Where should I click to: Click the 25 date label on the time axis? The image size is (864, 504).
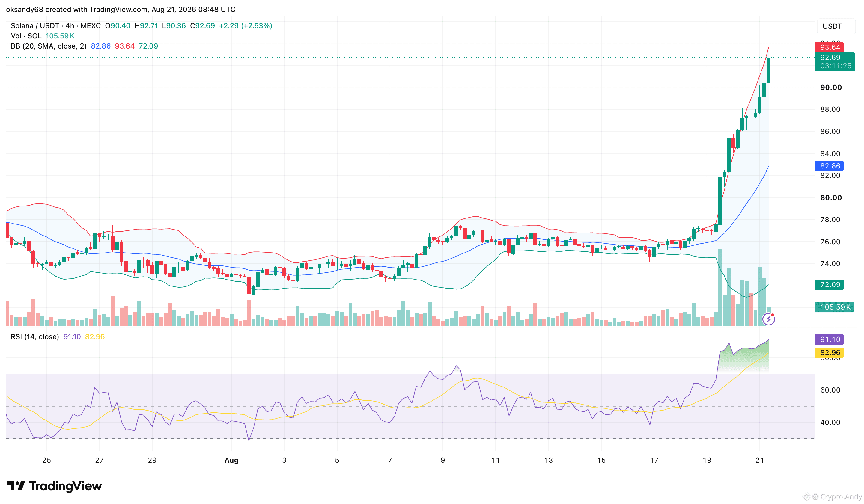click(x=47, y=460)
